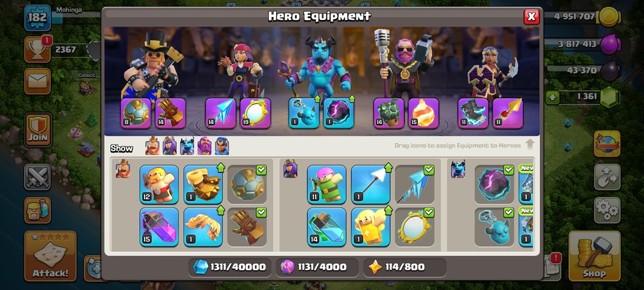Pick the Invisibility Vial equipment level 14
Image resolution: width=644 pixels, height=290 pixels.
click(x=326, y=227)
